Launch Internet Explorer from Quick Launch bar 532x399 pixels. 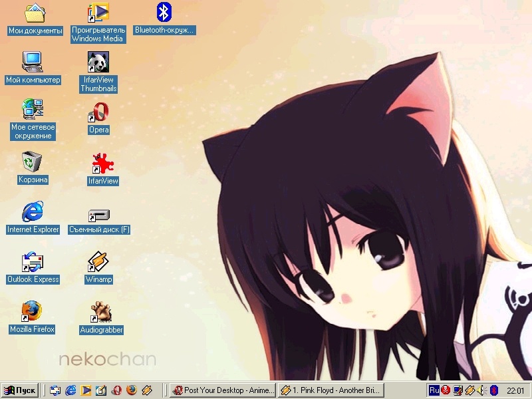(70, 390)
